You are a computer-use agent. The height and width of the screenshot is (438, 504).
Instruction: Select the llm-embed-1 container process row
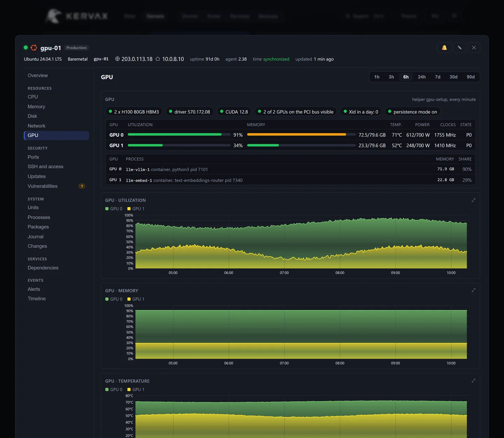click(290, 180)
